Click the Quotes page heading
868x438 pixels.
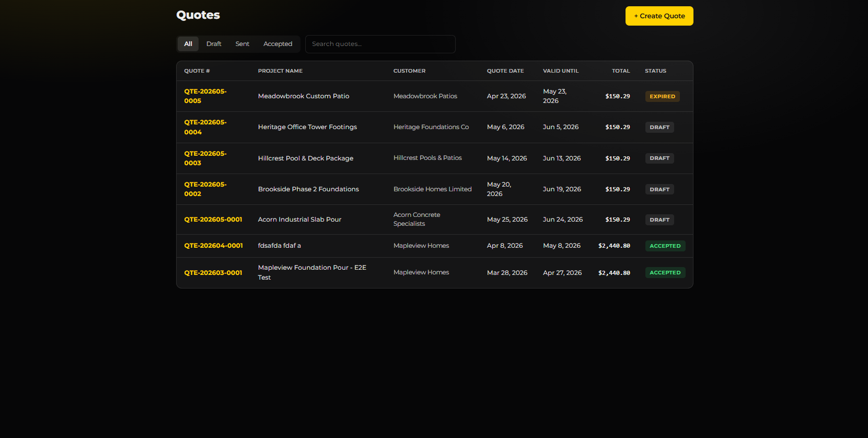coord(198,15)
